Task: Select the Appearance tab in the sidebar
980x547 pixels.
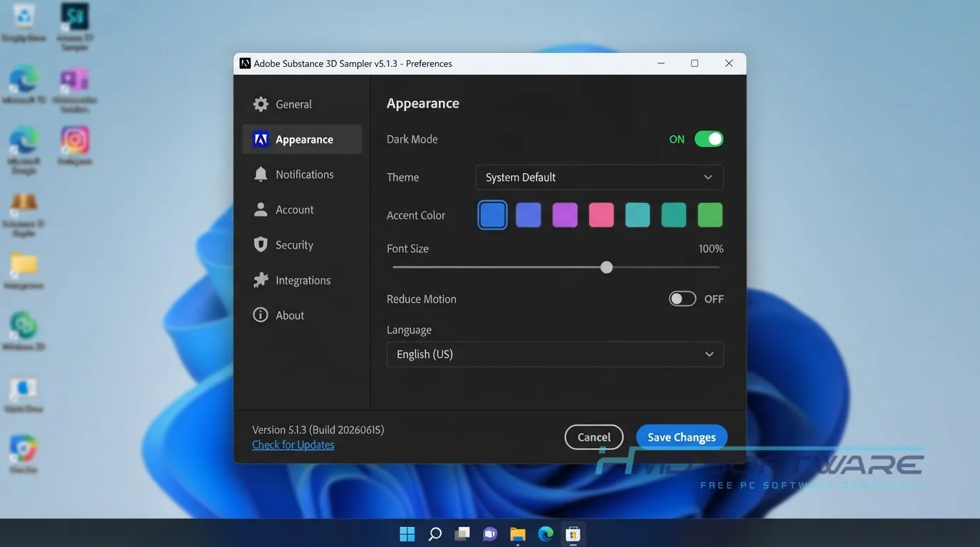Action: (x=302, y=140)
